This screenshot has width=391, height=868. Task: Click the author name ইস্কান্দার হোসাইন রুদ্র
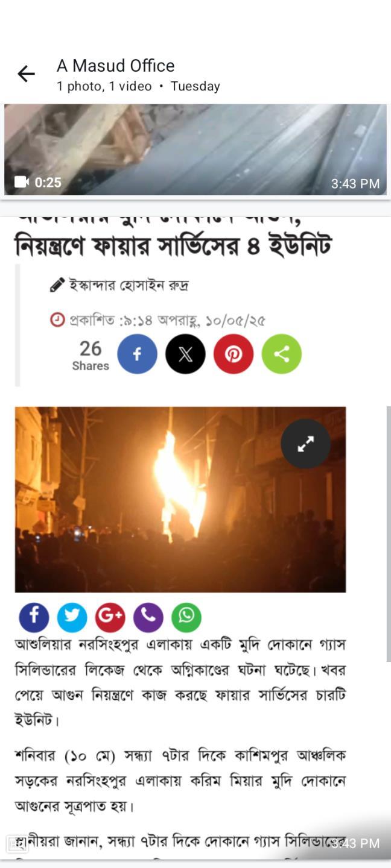click(x=129, y=285)
